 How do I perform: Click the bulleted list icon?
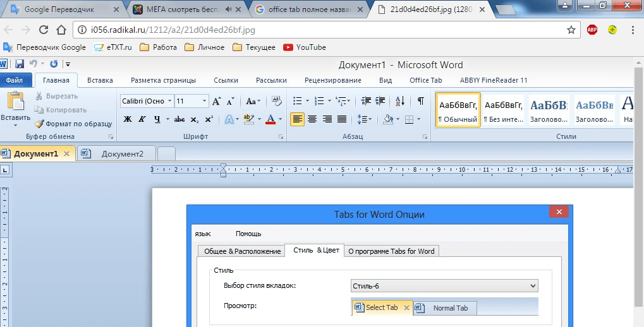(298, 101)
